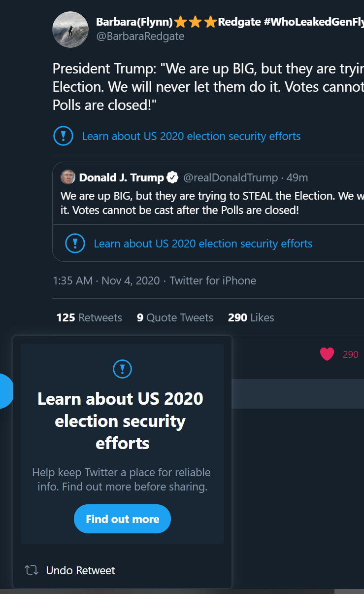View the 9 Quote Tweets

click(175, 317)
